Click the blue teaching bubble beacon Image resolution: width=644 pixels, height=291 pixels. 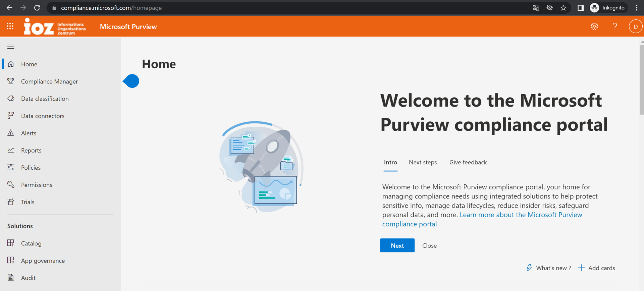[x=131, y=81]
